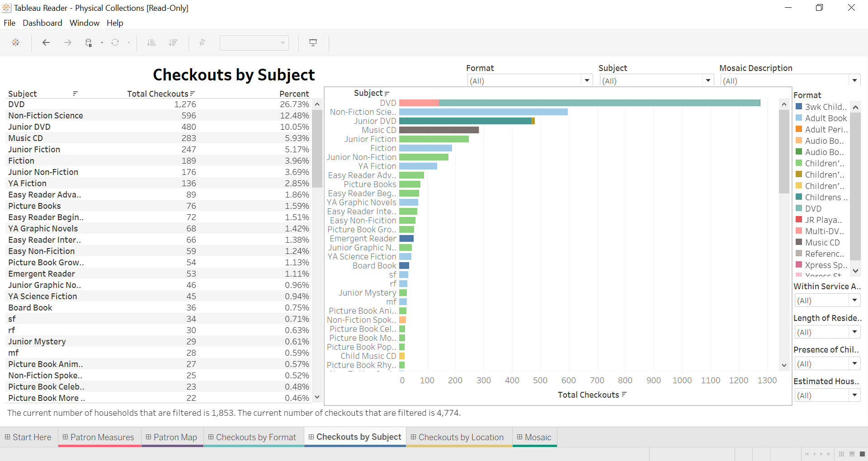Open the Mosaic Description filter dropdown
The image size is (868, 461).
(x=854, y=80)
